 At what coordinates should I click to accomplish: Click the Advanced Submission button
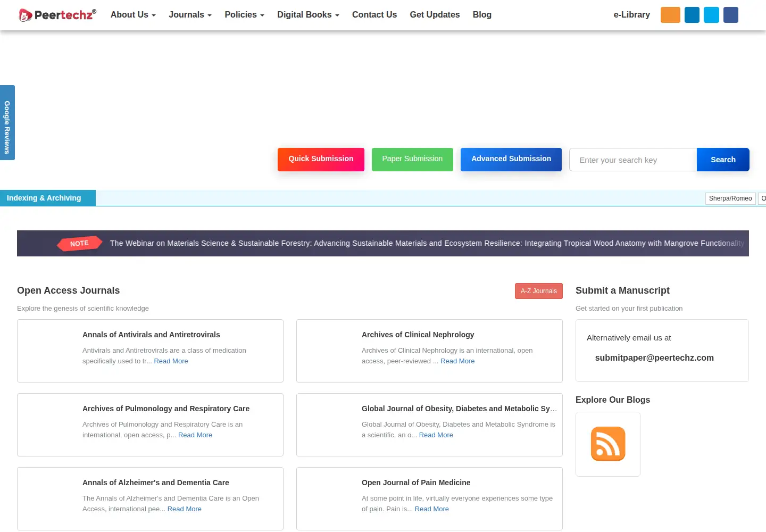coord(511,159)
